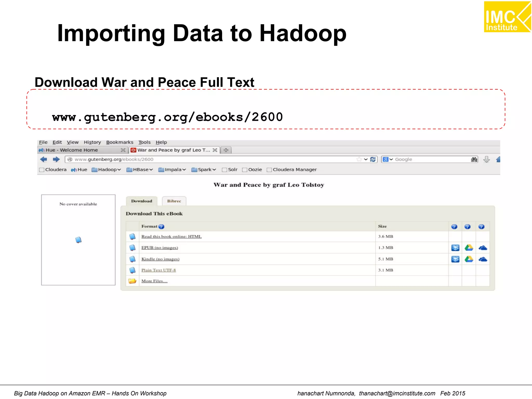The height and width of the screenshot is (399, 532).
Task: Open the More Files… link
Action: click(154, 281)
